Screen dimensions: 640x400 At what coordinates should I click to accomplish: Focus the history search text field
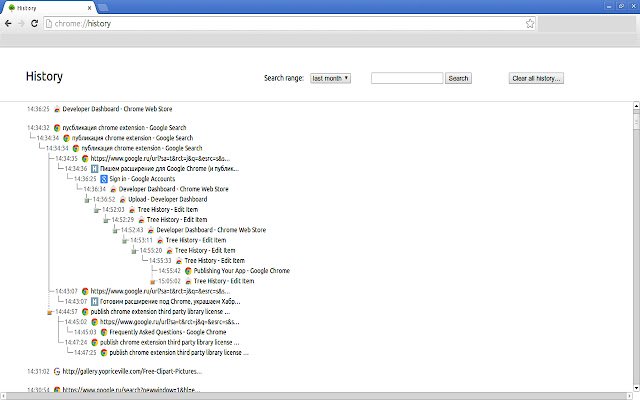point(407,78)
